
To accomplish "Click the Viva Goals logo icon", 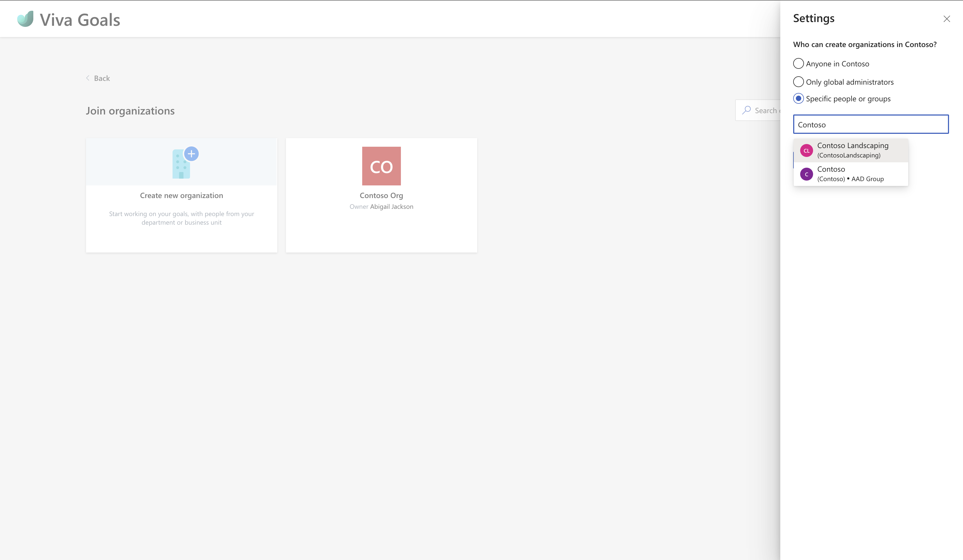I will (25, 19).
